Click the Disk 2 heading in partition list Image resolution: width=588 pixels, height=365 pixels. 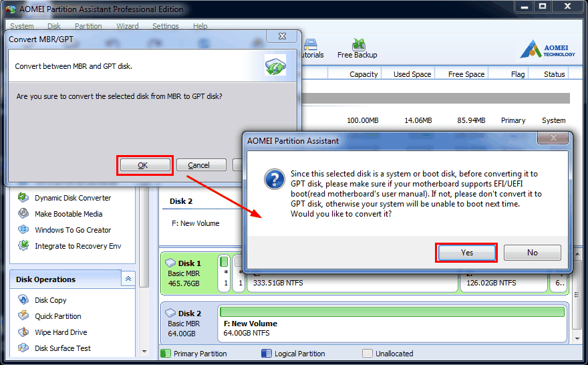[x=181, y=201]
